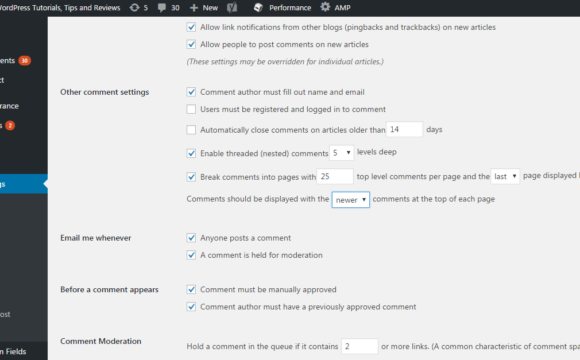The height and width of the screenshot is (360, 580).
Task: Enable Automatically close comments on older articles
Action: coord(191,130)
